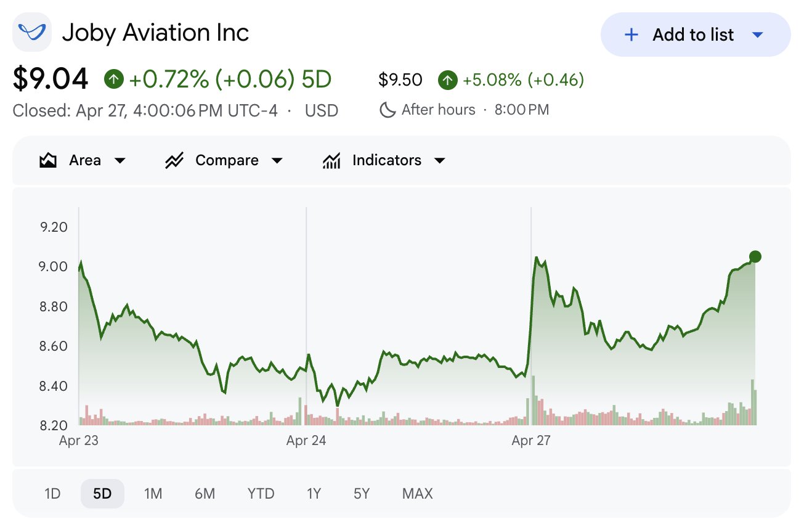
Task: Click the green end-point dot on chart
Action: (x=755, y=256)
